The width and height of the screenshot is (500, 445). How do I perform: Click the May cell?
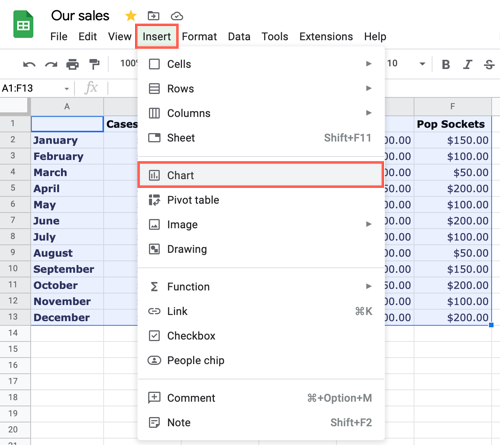click(67, 205)
